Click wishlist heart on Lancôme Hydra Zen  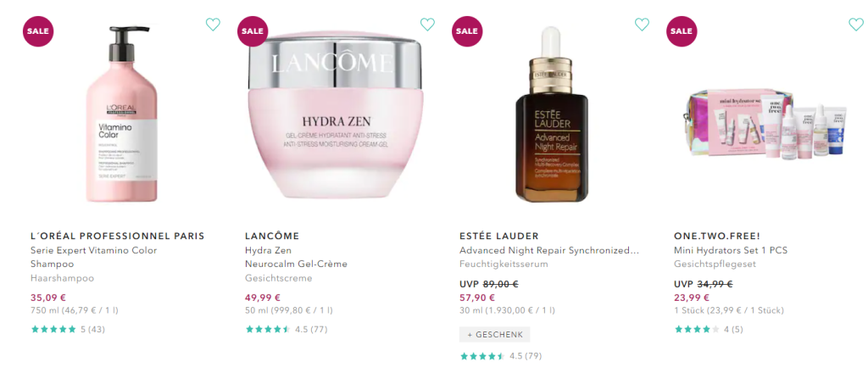pyautogui.click(x=427, y=25)
